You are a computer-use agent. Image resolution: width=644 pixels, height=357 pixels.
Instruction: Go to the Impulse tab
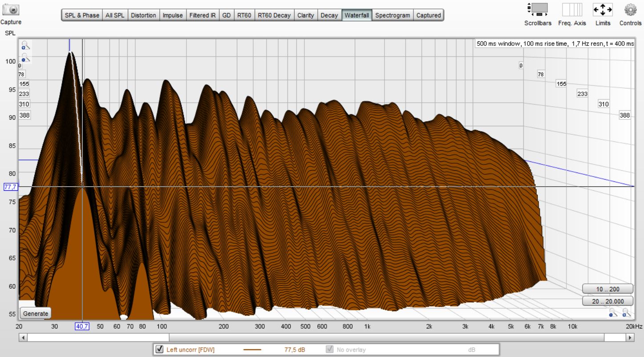(x=173, y=15)
